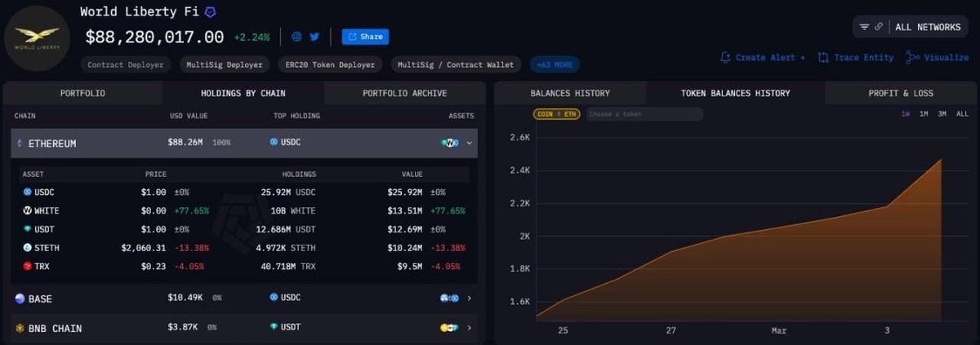Switch to the Profit & Loss tab
This screenshot has height=345, width=980.
point(900,93)
